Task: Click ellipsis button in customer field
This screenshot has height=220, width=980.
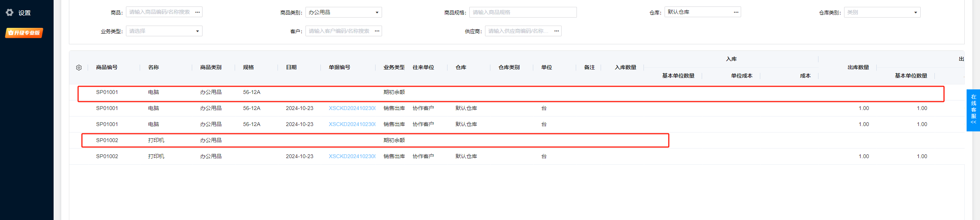Action: point(377,31)
